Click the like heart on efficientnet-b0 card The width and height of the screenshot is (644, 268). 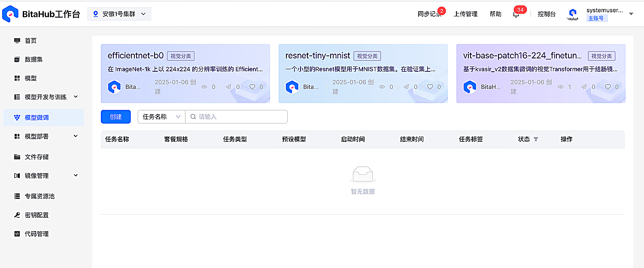point(252,87)
